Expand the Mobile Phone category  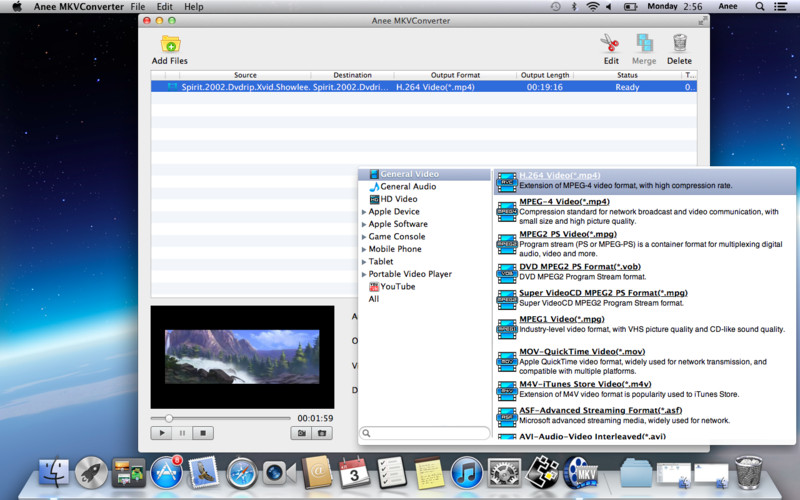pyautogui.click(x=364, y=249)
